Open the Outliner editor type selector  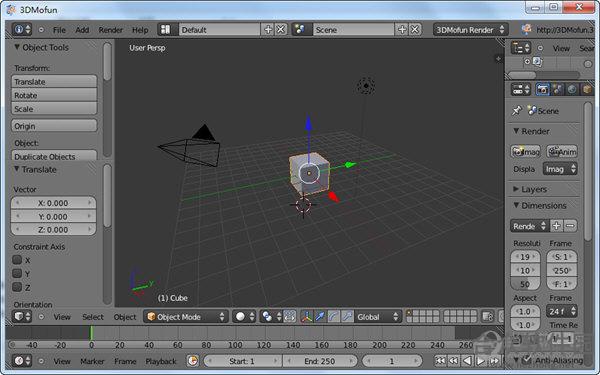point(521,48)
